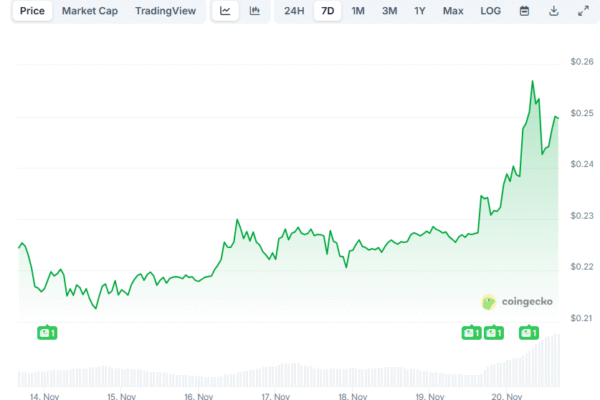This screenshot has height=400, width=600.
Task: Open right marker of the adjacent news pair
Action: pyautogui.click(x=493, y=332)
